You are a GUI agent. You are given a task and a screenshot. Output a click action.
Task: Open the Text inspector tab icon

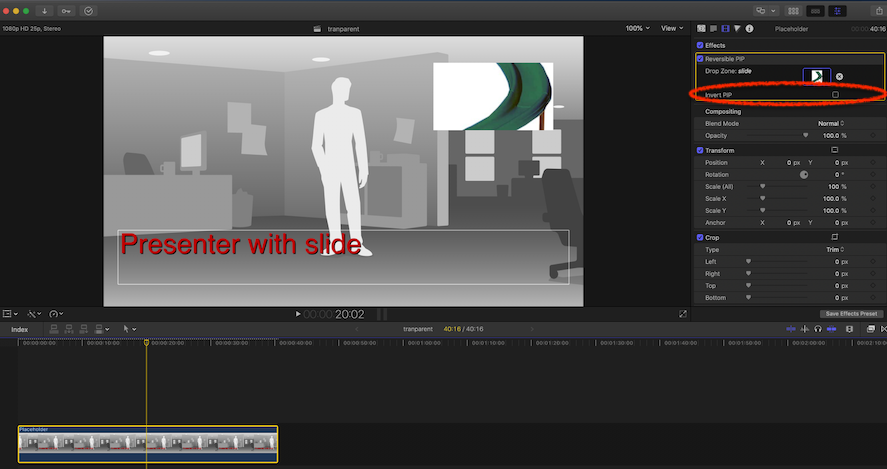713,28
